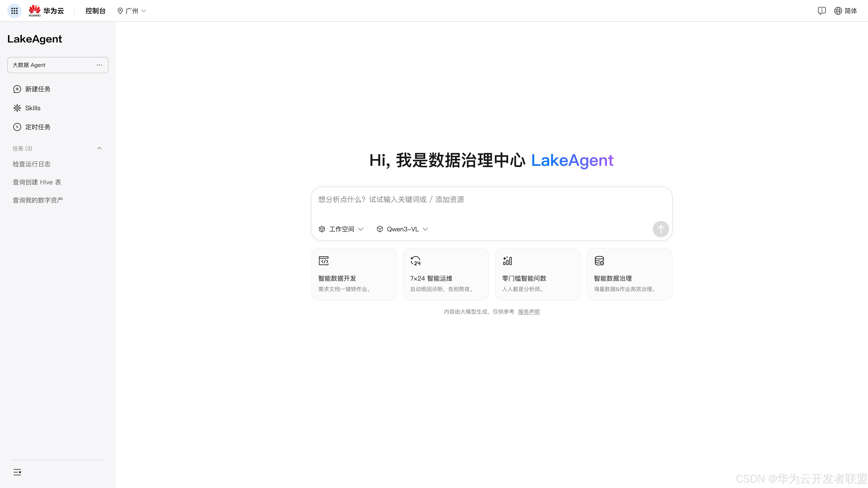Click the globe language icon

(838, 11)
